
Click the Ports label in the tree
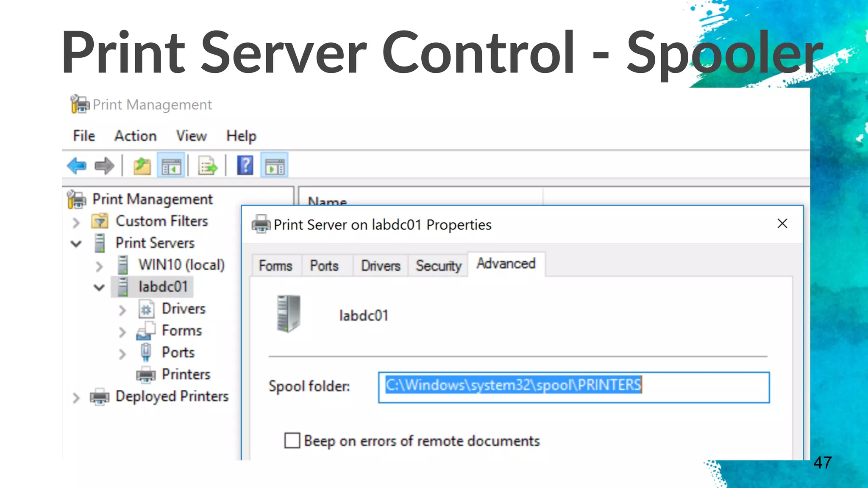point(178,352)
